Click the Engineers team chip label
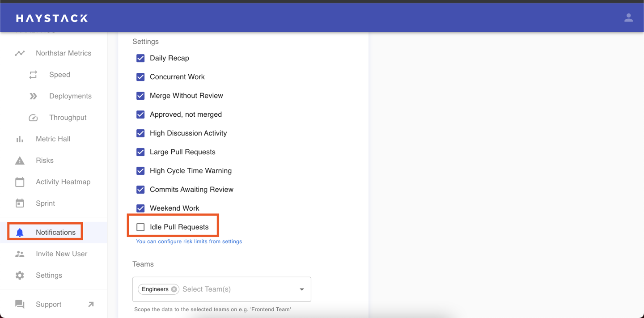 click(155, 289)
